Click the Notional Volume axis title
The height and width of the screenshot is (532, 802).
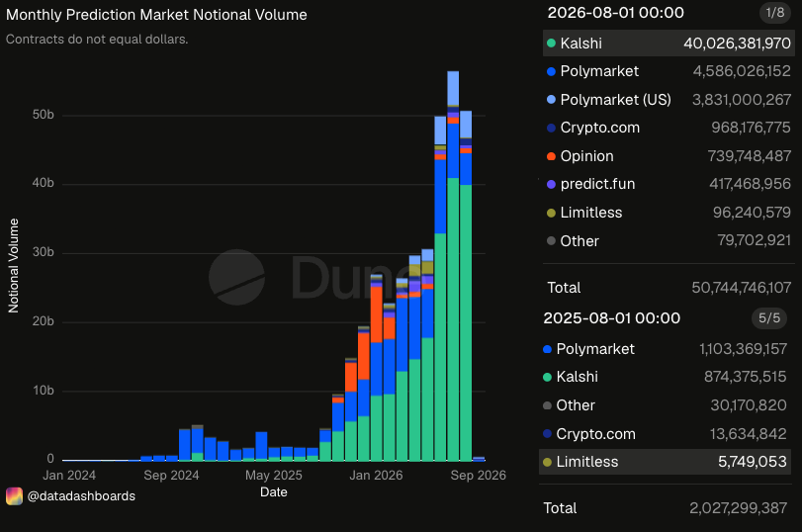tap(13, 265)
